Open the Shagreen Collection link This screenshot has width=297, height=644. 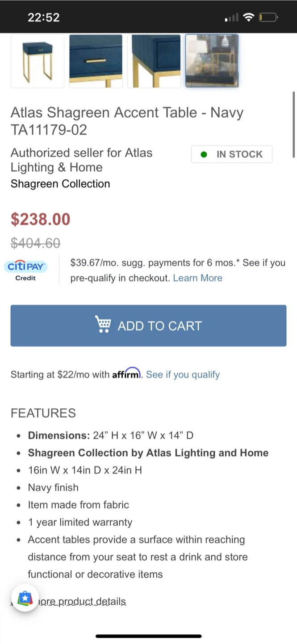coord(60,184)
